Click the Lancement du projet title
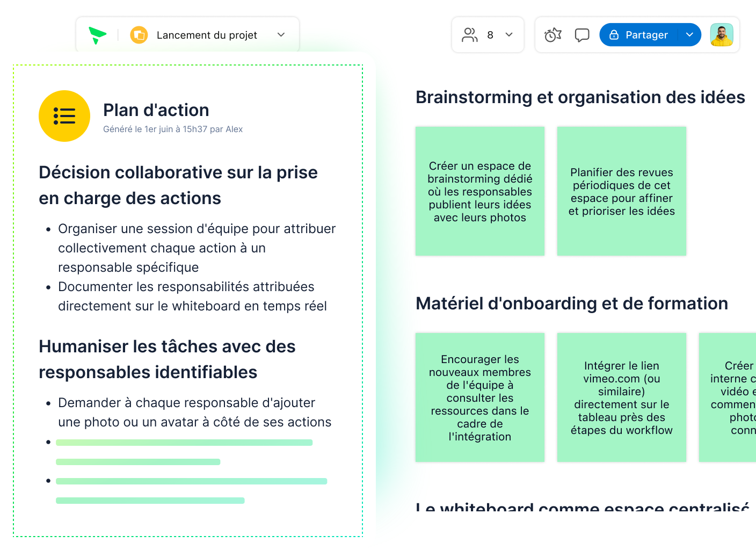Viewport: 756px width, 550px height. [207, 35]
